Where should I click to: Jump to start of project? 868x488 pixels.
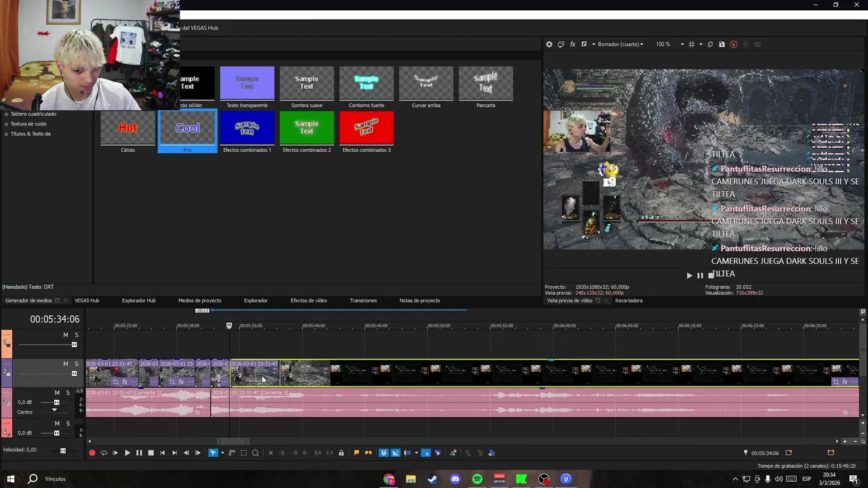tap(162, 453)
